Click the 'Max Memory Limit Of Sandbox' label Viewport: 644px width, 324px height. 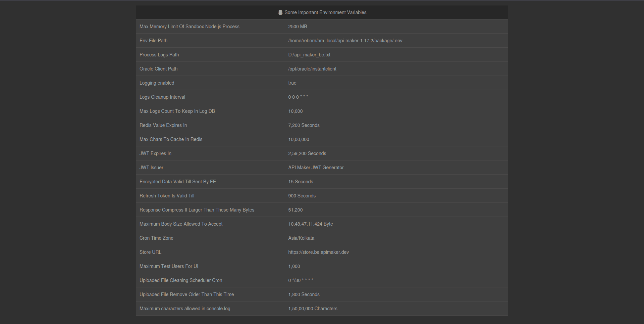tap(189, 27)
